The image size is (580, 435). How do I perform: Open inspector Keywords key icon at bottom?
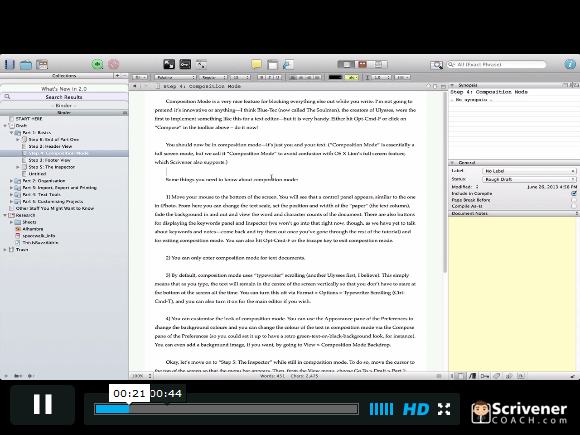(485, 376)
